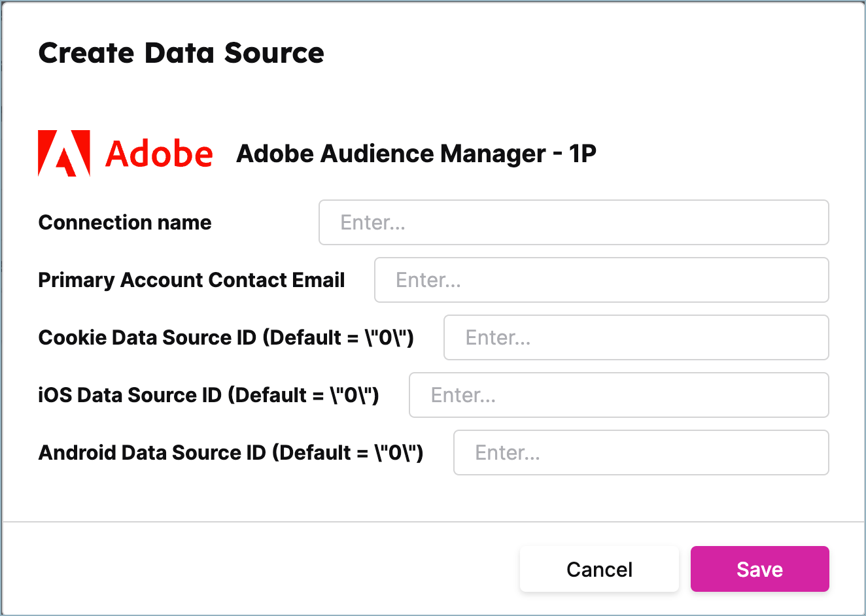866x616 pixels.
Task: Cancel the data source creation
Action: pyautogui.click(x=599, y=569)
